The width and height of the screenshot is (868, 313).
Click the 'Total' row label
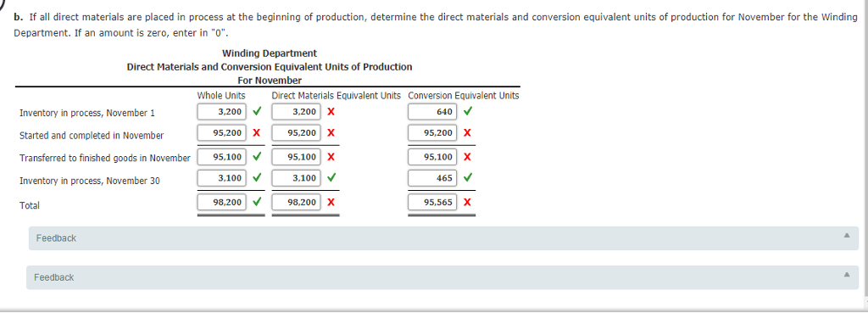point(30,205)
